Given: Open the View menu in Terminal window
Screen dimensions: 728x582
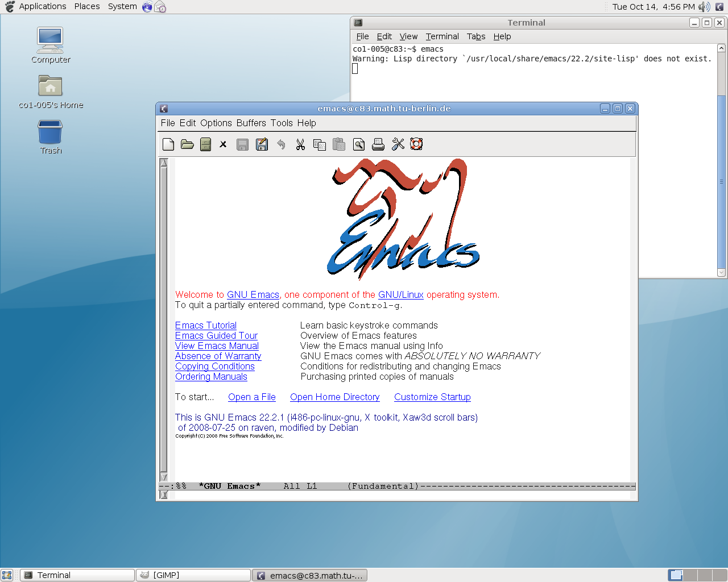Looking at the screenshot, I should pos(408,36).
